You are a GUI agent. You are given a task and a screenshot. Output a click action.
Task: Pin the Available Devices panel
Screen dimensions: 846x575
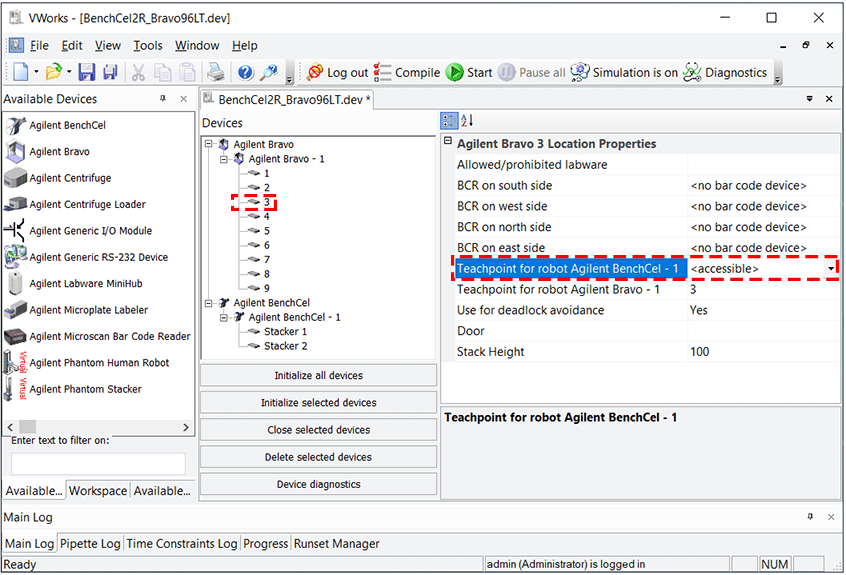click(x=162, y=99)
